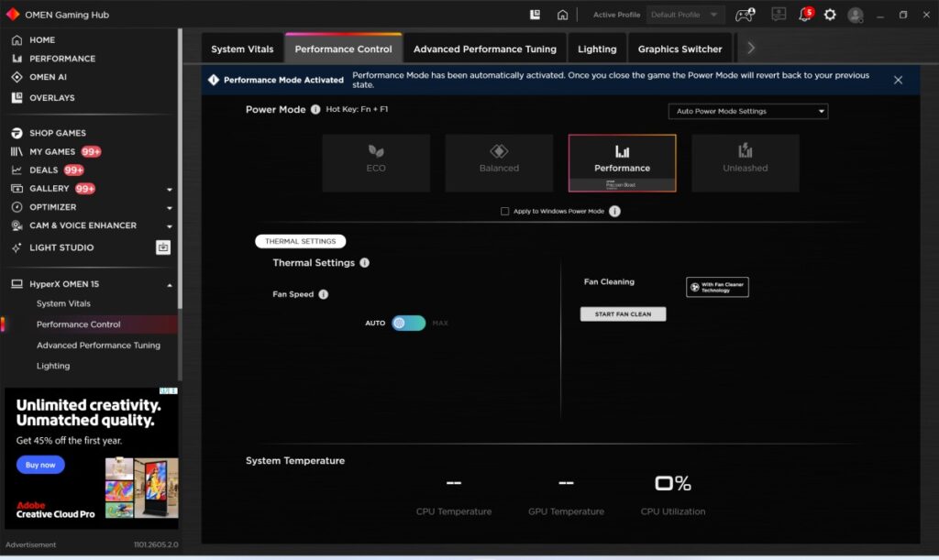This screenshot has height=560, width=939.
Task: Click the monitor feedback icon in title bar
Action: point(779,14)
